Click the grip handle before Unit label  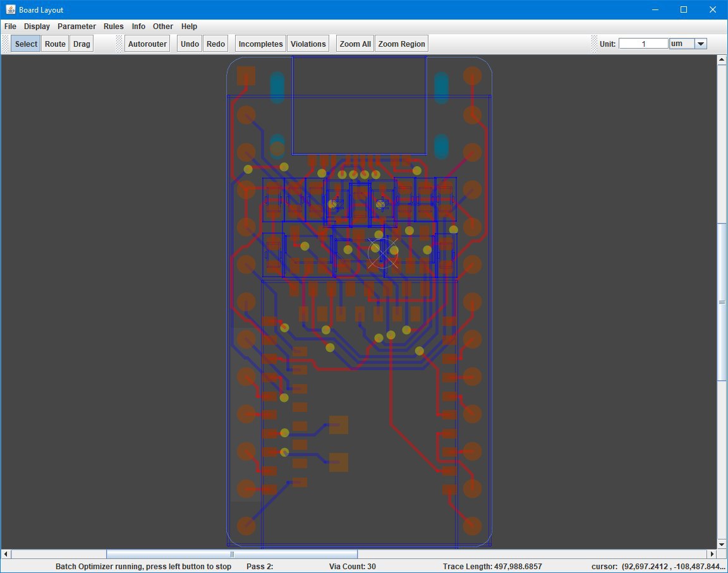pyautogui.click(x=594, y=44)
